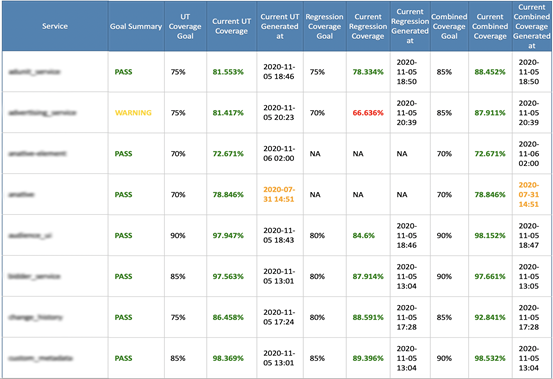The height and width of the screenshot is (379, 553).
Task: Select the Goal Summary column header
Action: coord(136,26)
